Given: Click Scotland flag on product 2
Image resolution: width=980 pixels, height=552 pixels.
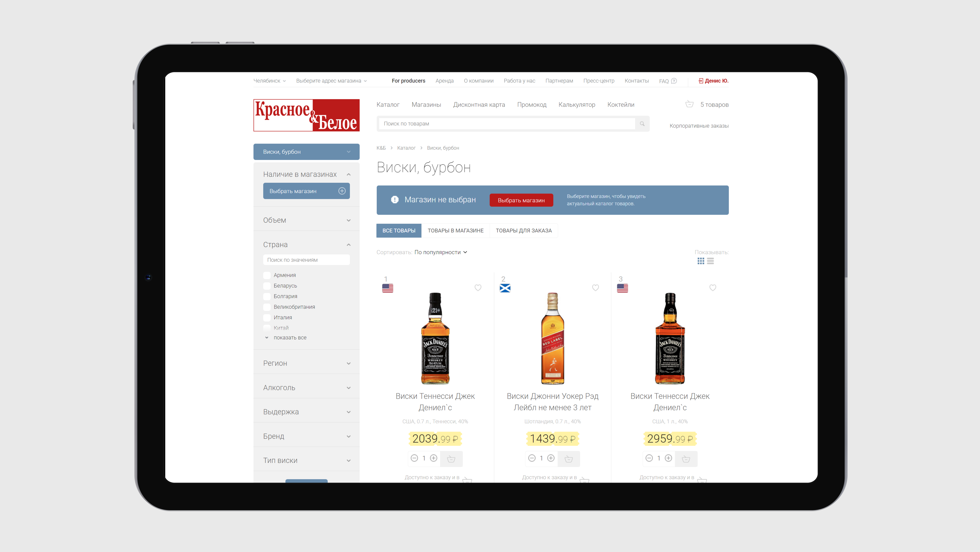Looking at the screenshot, I should 505,288.
